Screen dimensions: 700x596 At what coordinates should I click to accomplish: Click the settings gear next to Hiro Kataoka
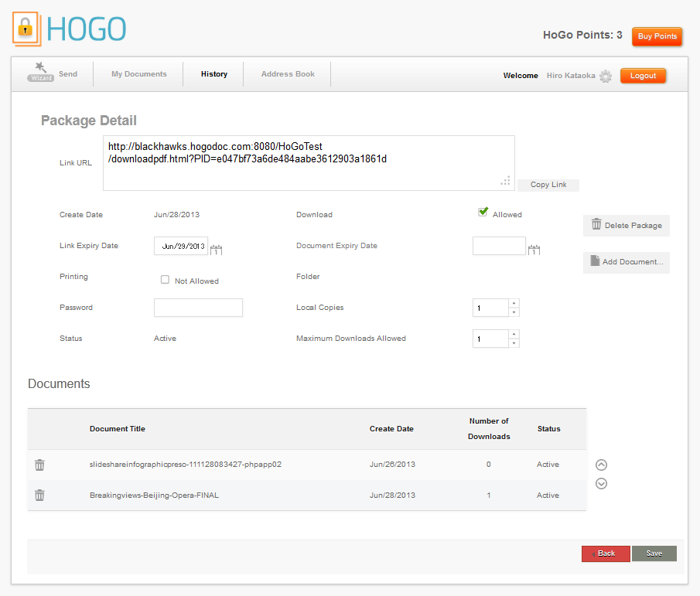[x=605, y=76]
